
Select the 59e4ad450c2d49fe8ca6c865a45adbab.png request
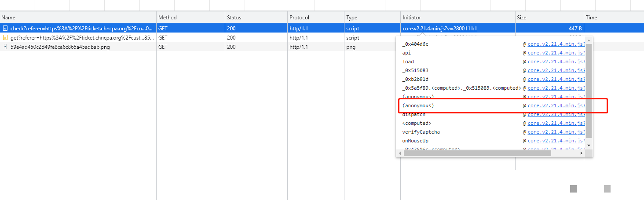coord(60,47)
